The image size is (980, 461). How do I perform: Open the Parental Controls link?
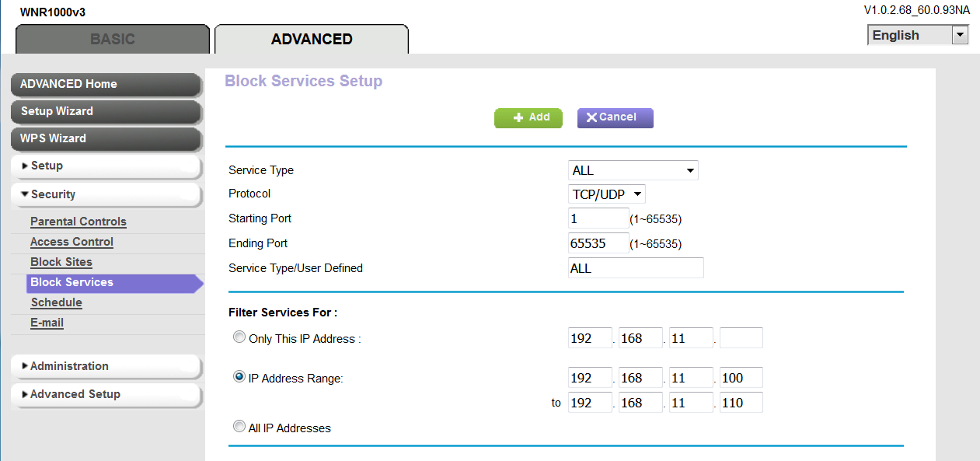pos(78,222)
